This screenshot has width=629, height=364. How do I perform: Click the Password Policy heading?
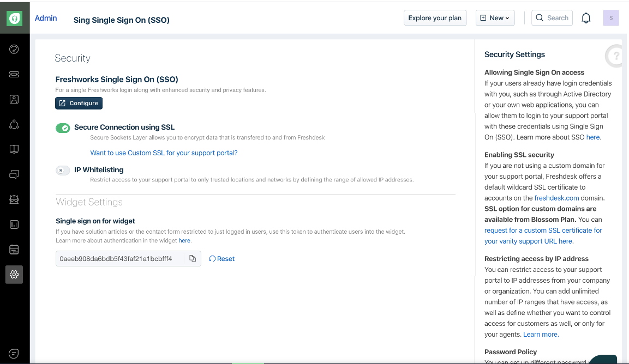pos(510,351)
